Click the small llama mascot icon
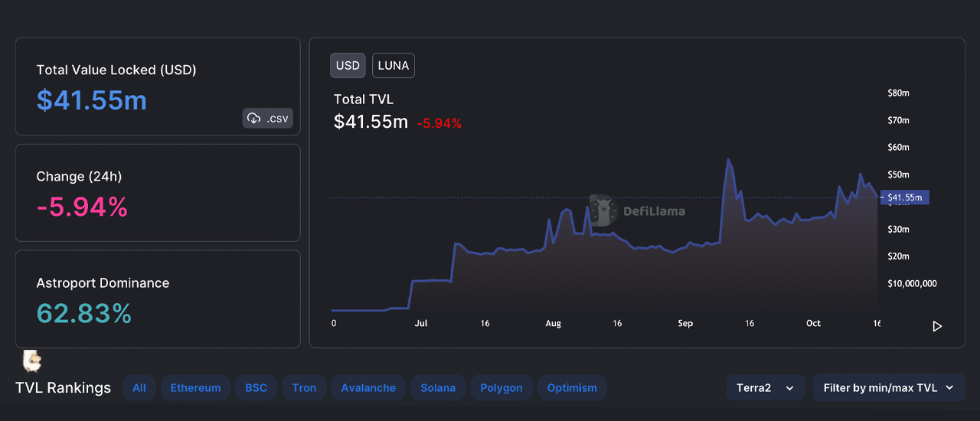The width and height of the screenshot is (980, 421). 31,361
